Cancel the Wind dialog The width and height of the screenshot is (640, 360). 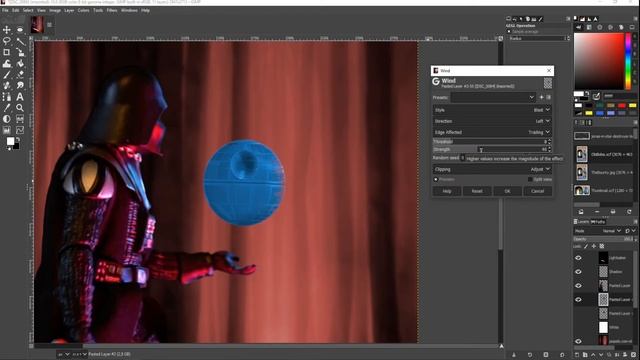[537, 191]
